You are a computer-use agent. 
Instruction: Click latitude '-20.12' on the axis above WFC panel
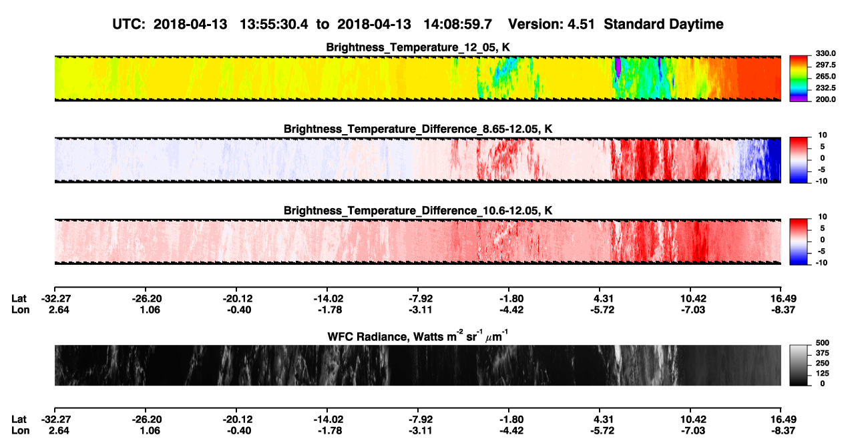[237, 298]
